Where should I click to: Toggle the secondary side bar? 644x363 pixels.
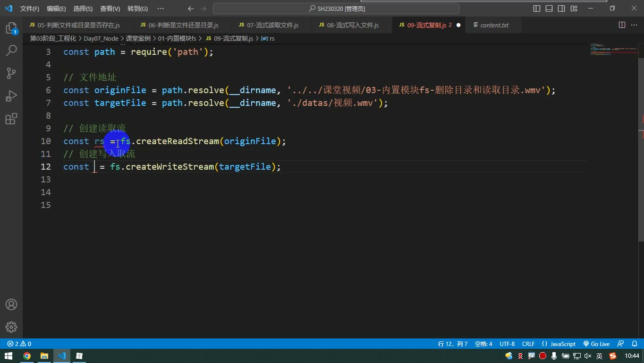[x=561, y=9]
